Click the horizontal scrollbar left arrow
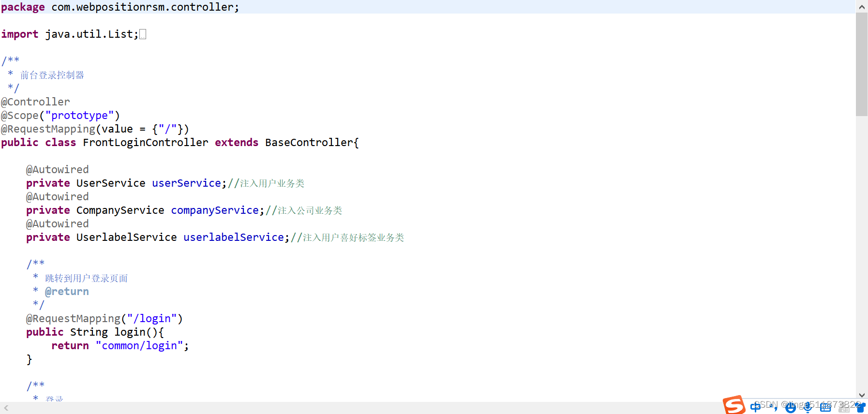 click(6, 408)
